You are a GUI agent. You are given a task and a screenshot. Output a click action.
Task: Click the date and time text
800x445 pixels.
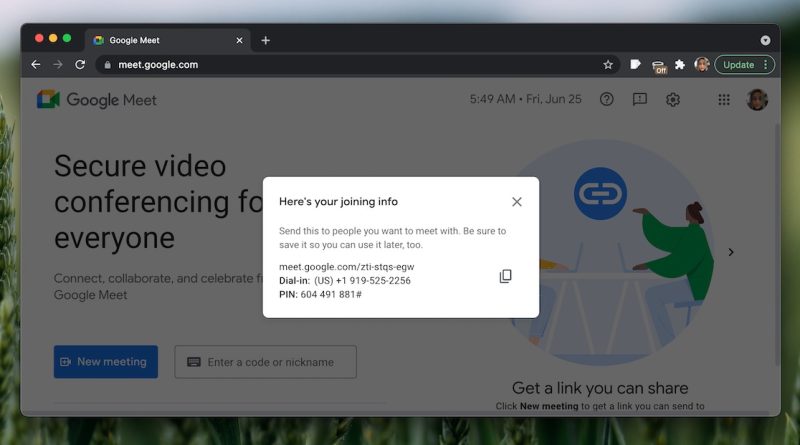[x=526, y=99]
